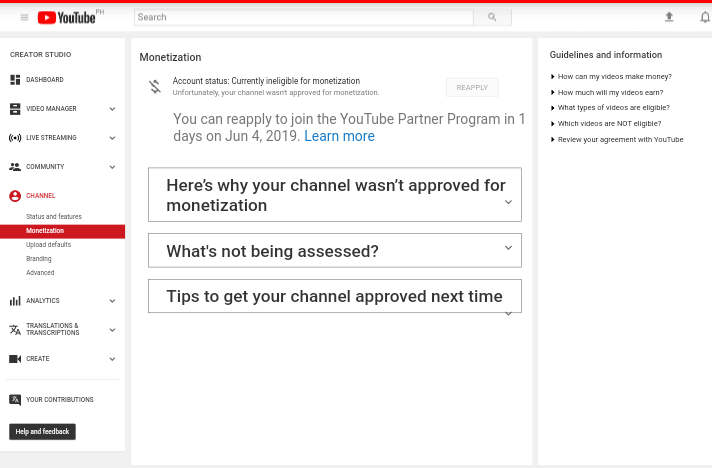Click the Channel section label
Image resolution: width=712 pixels, height=468 pixels.
40,196
